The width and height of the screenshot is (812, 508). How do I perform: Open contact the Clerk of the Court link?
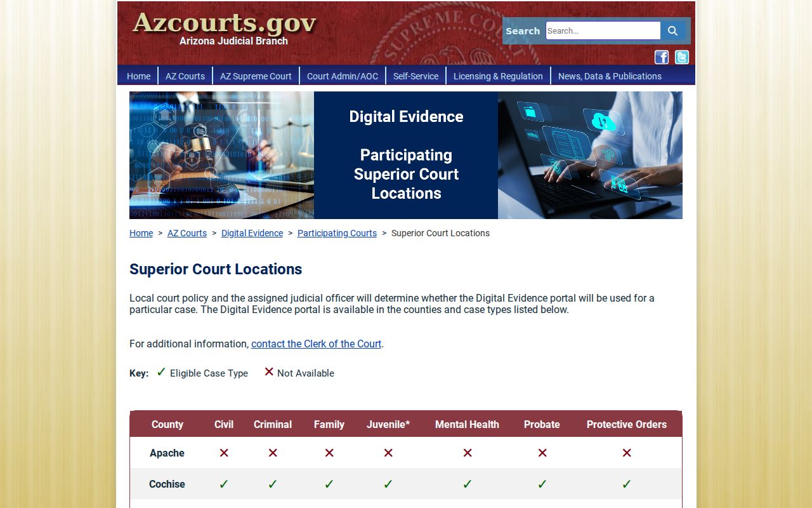pos(316,344)
